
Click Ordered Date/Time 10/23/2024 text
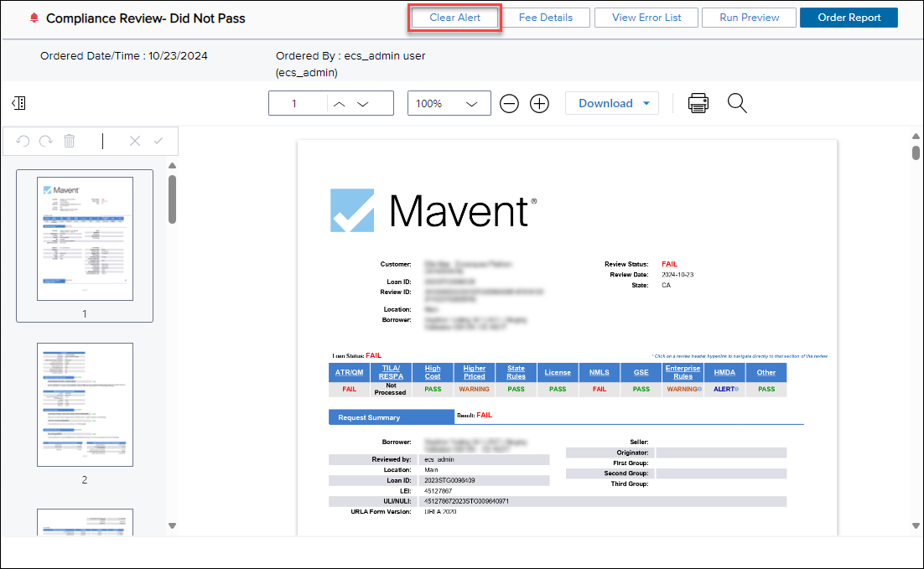coord(124,56)
